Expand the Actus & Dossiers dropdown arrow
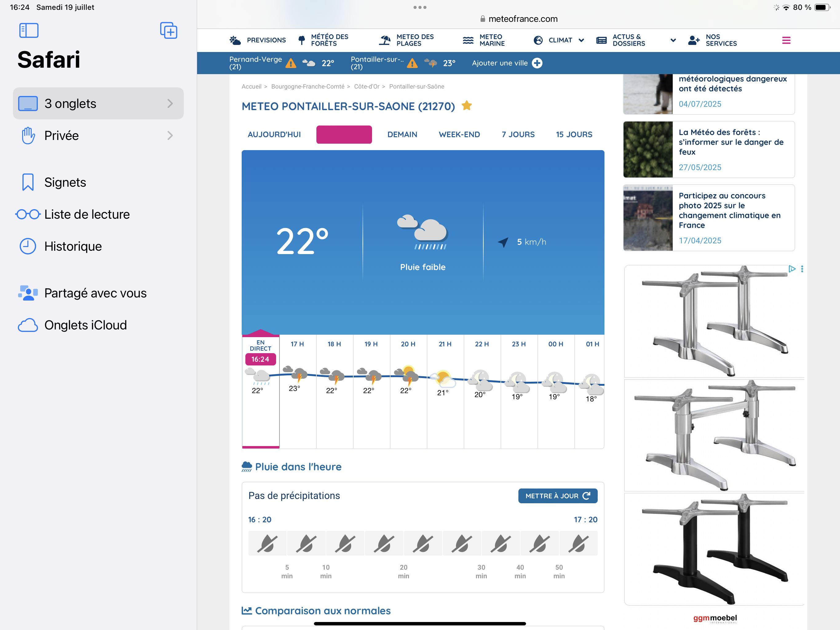 (x=673, y=40)
